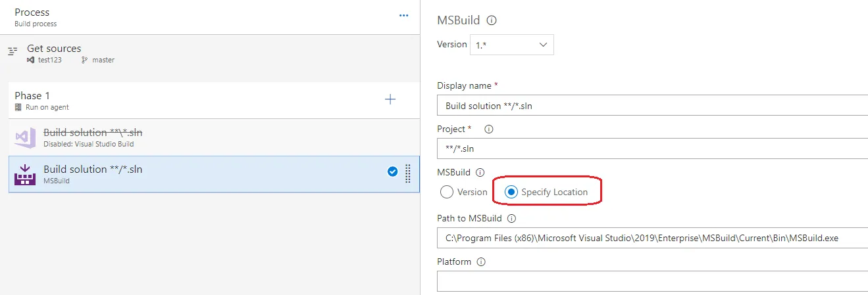Click the Path to MSBuild text field
Screen dimensions: 868x295
[x=651, y=238]
